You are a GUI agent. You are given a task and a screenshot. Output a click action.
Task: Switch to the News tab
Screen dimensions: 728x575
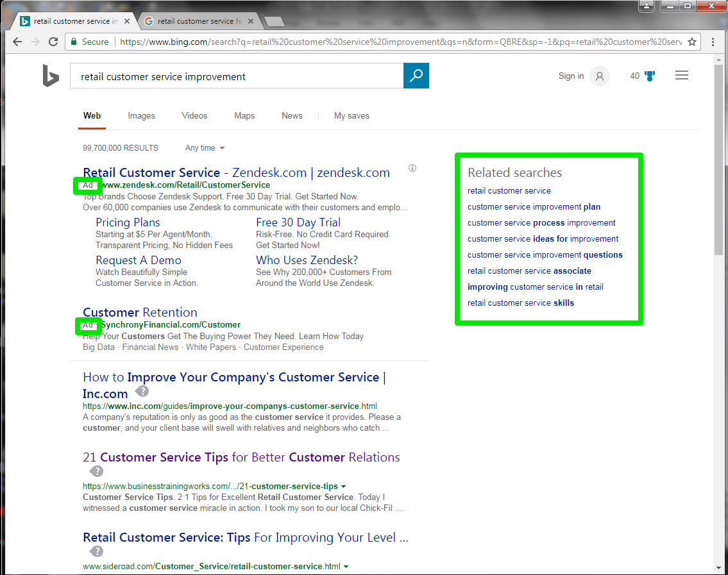292,115
